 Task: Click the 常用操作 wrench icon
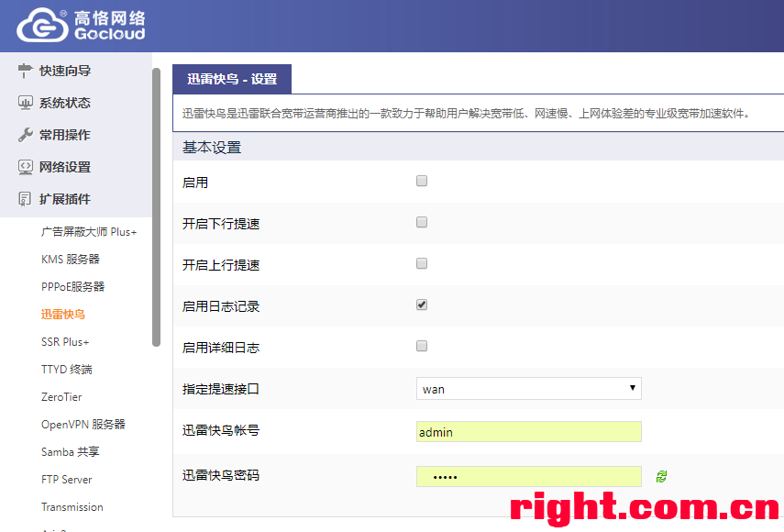pyautogui.click(x=25, y=135)
